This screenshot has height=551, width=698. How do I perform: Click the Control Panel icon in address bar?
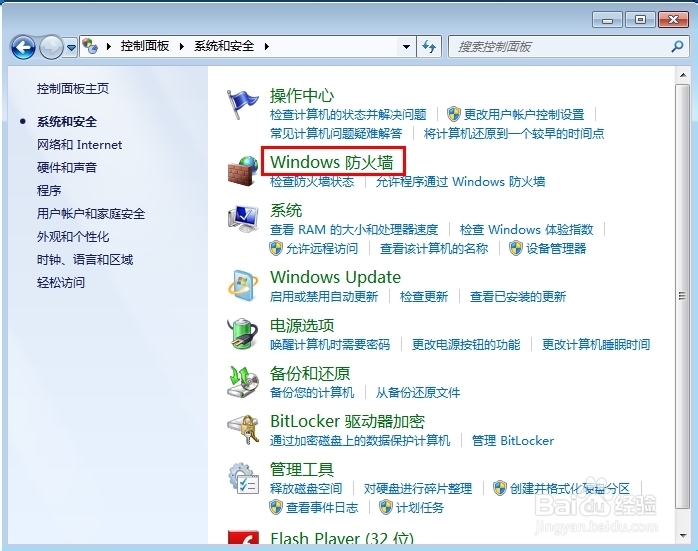coord(90,46)
